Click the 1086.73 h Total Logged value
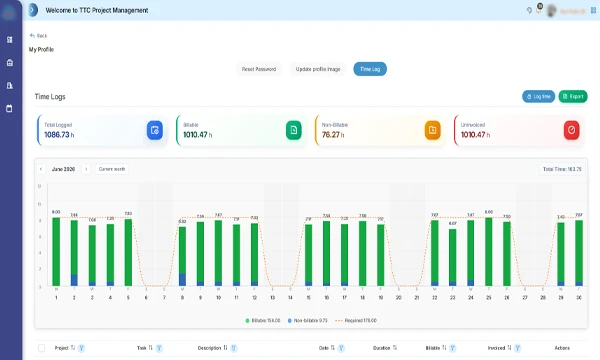 (59, 135)
